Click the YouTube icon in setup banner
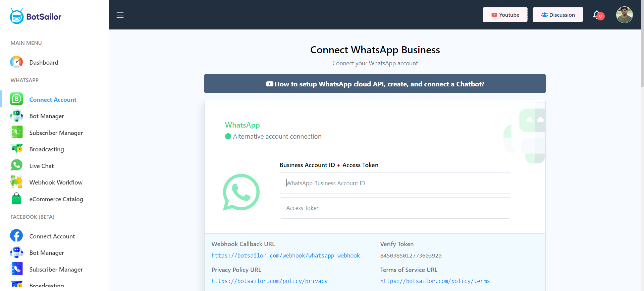Viewport: 644px width, 291px height. [x=269, y=84]
